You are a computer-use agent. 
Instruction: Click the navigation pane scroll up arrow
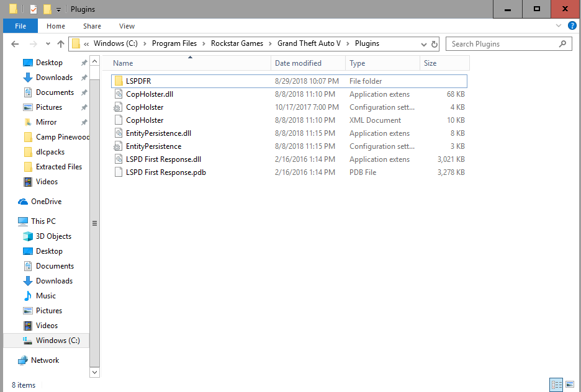(x=94, y=61)
